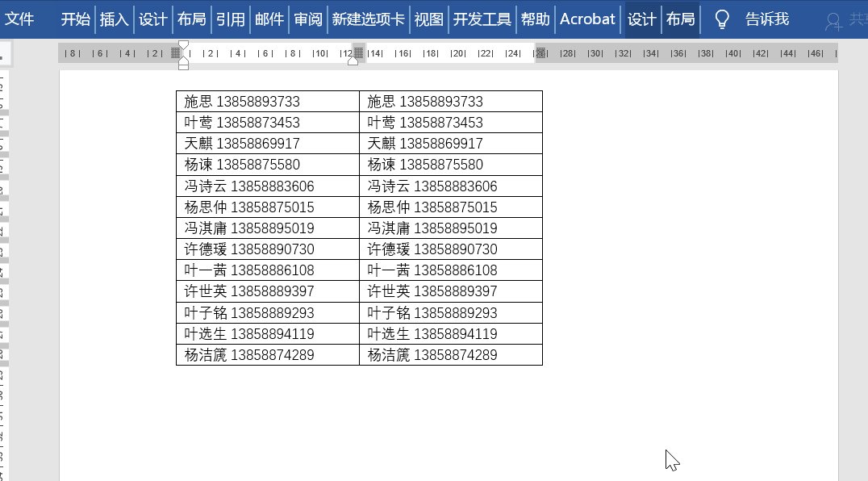The image size is (868, 481).
Task: Select the cell with 杨洁篪 13858874289
Action: (x=266, y=354)
